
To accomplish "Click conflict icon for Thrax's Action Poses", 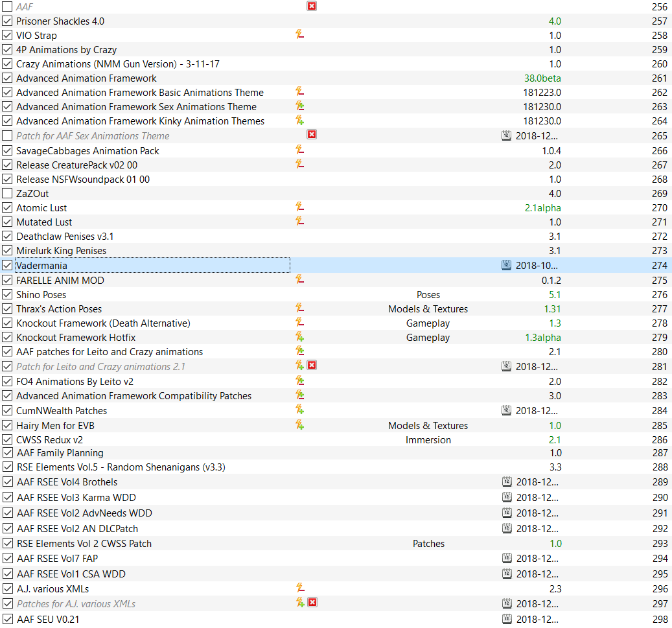I will point(299,308).
